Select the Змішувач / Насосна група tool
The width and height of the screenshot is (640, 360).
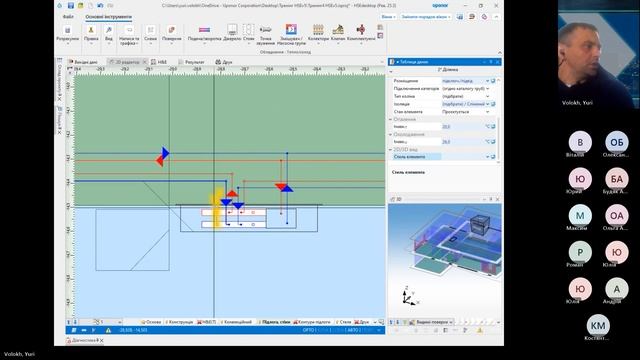(x=291, y=35)
